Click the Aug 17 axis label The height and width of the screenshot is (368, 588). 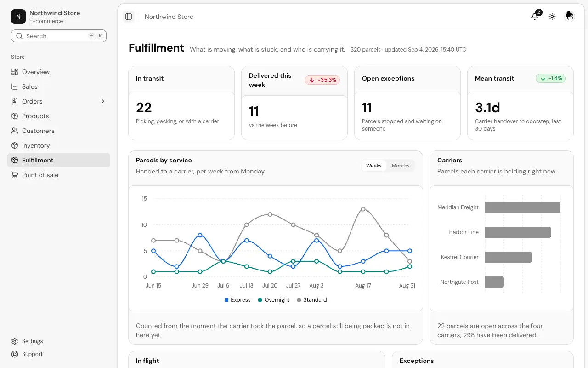(363, 286)
